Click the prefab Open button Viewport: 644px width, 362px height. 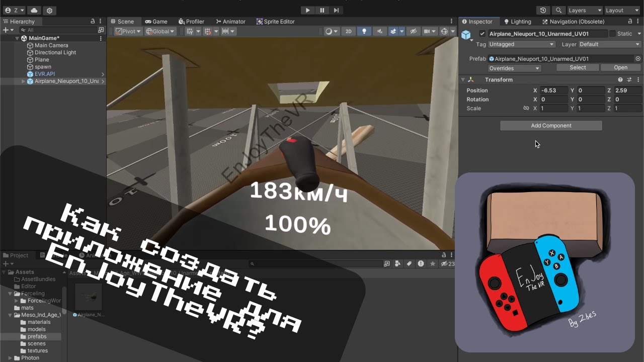pyautogui.click(x=620, y=67)
